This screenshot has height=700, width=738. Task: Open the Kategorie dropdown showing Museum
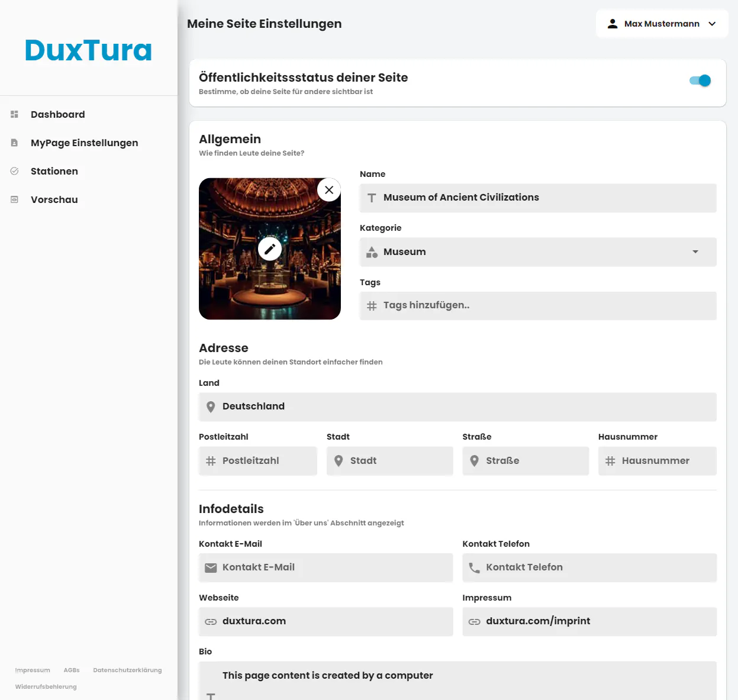click(695, 252)
